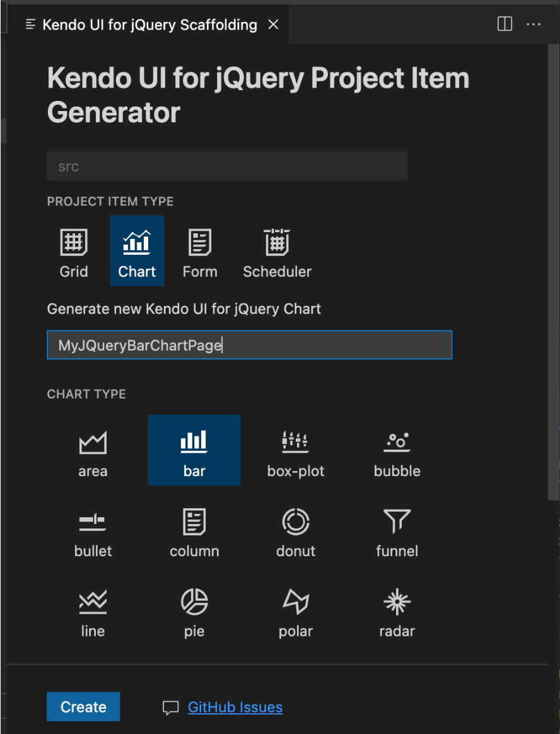Choose the box-plot chart type
The width and height of the screenshot is (560, 734).
295,450
